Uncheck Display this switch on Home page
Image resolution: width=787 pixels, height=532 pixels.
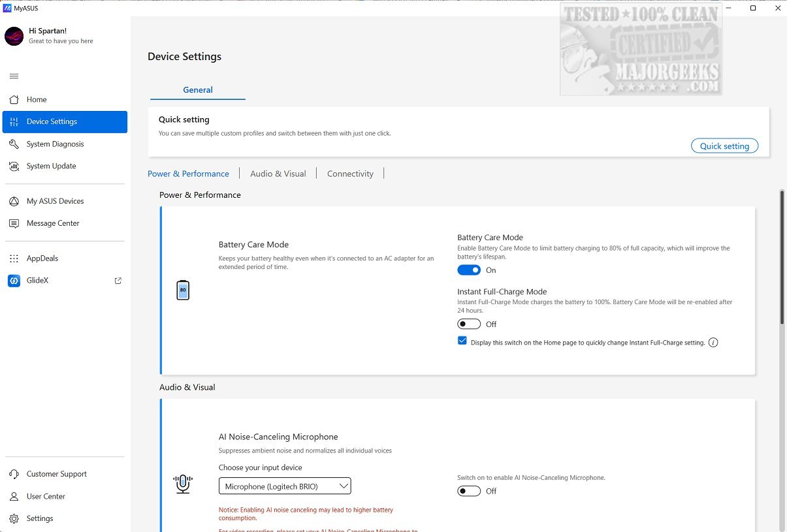pyautogui.click(x=462, y=341)
